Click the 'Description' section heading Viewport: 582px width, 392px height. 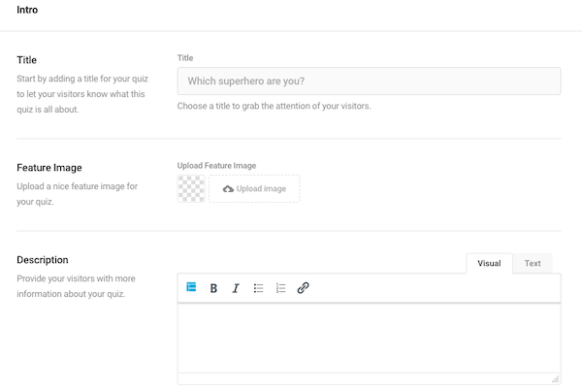coord(43,260)
